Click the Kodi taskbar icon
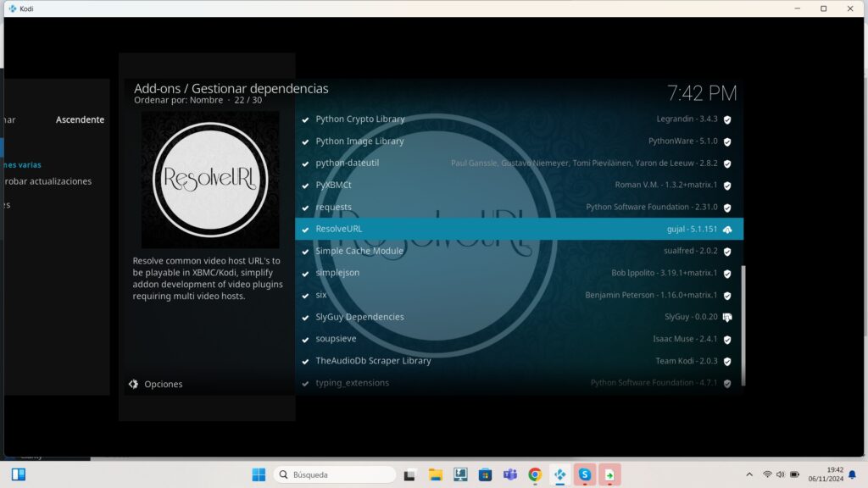Viewport: 868px width, 488px height. tap(559, 474)
